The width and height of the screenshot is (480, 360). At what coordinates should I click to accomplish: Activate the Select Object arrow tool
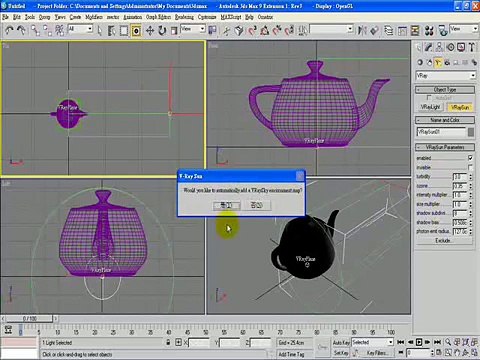(99, 31)
